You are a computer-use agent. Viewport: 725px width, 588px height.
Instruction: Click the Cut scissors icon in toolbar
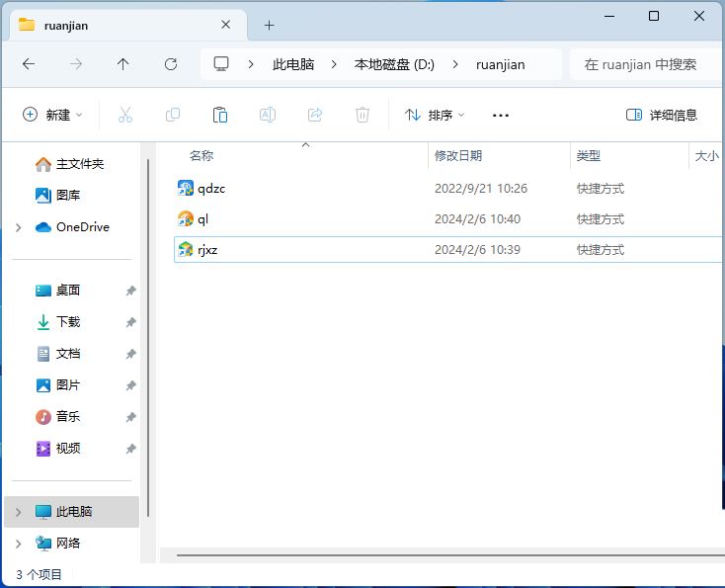coord(125,115)
